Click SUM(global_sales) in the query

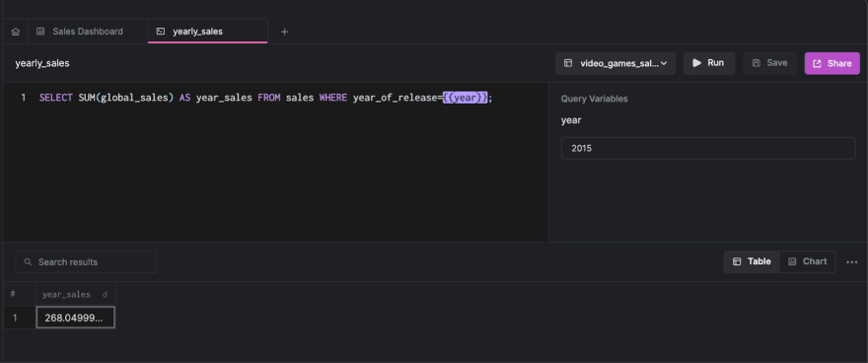pyautogui.click(x=126, y=98)
